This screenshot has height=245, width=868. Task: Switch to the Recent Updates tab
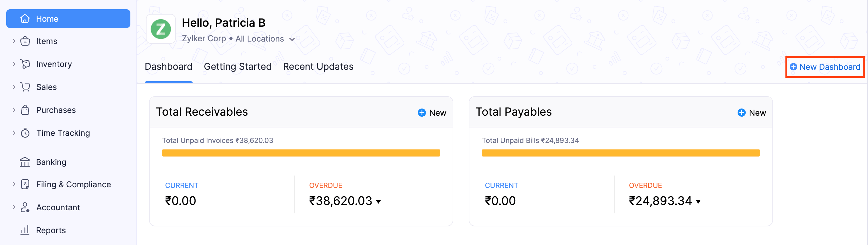(x=318, y=67)
